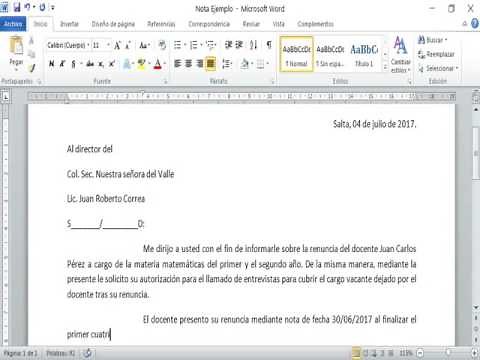Viewport: 480px width, 360px height.
Task: Increase paragraph indent
Action: pos(239,45)
